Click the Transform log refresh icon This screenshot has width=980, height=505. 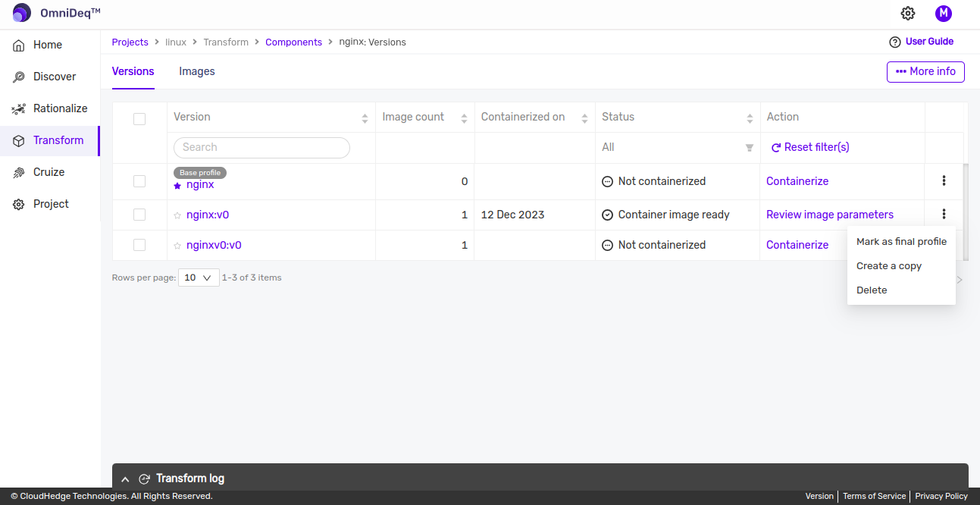point(145,479)
